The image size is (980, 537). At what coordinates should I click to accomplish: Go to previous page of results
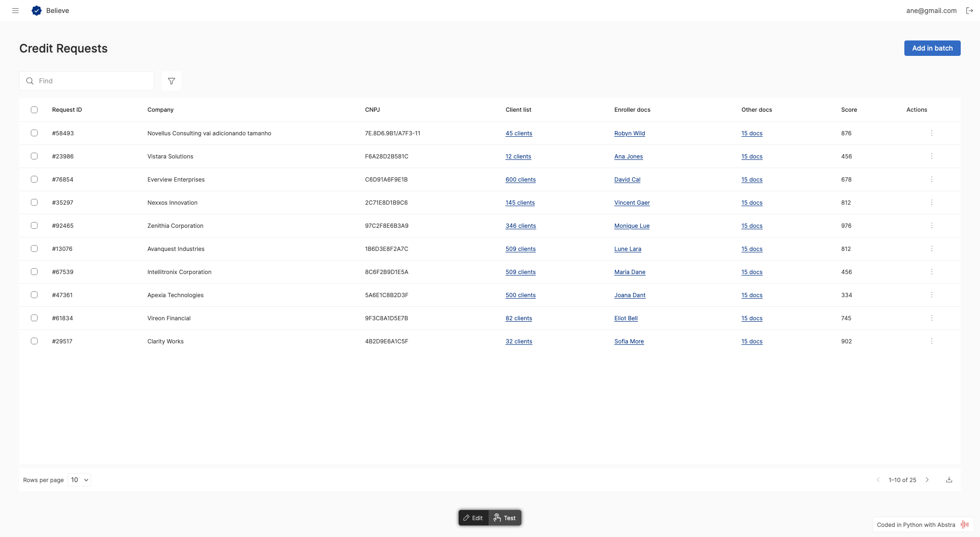(x=878, y=480)
